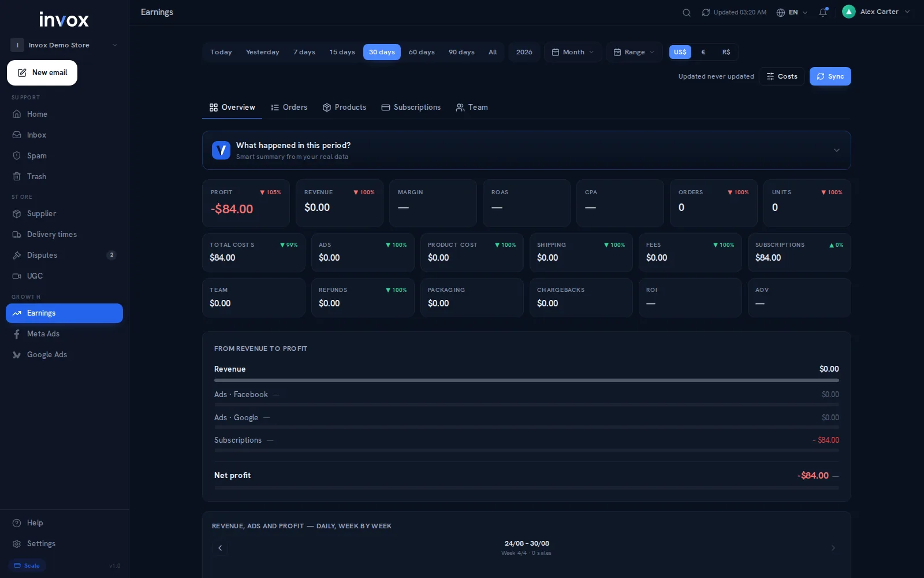Click the Home icon in the sidebar
924x578 pixels.
[x=17, y=114]
